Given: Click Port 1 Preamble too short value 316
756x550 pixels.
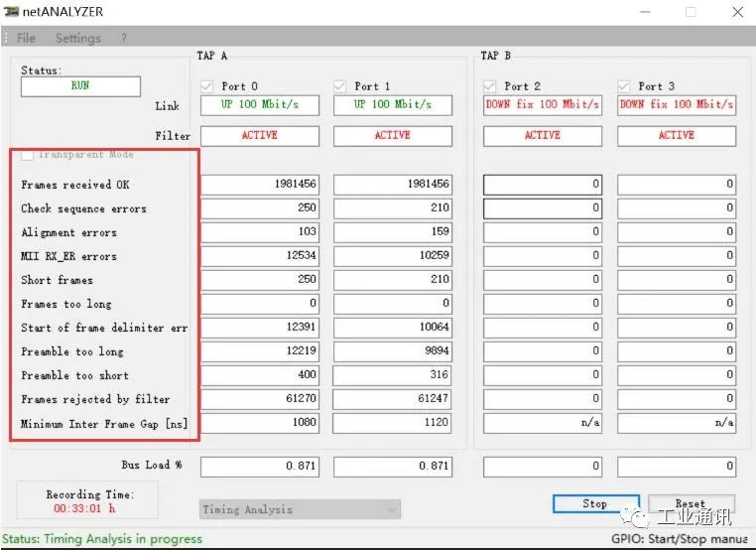Looking at the screenshot, I should [x=393, y=375].
